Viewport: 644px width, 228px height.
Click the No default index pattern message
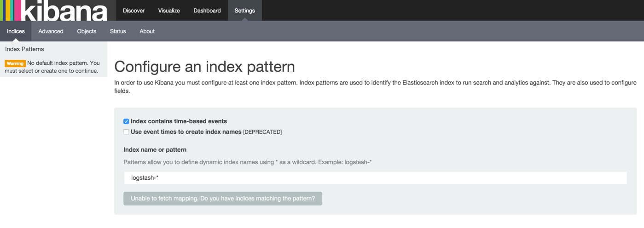(x=52, y=67)
